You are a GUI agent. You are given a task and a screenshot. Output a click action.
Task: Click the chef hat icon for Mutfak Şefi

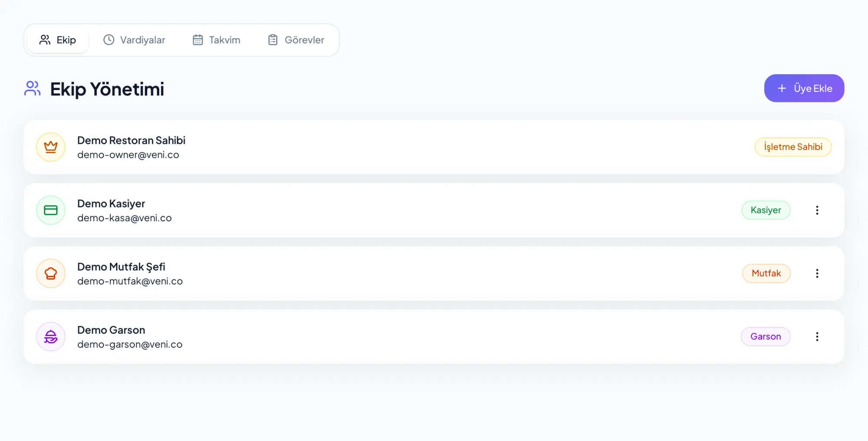(51, 274)
